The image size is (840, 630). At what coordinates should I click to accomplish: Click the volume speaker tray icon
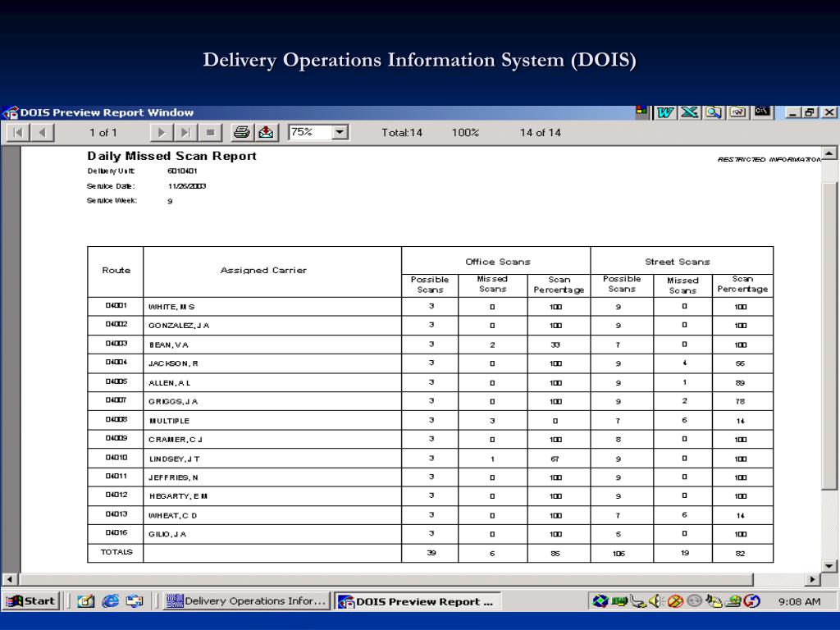(655, 601)
